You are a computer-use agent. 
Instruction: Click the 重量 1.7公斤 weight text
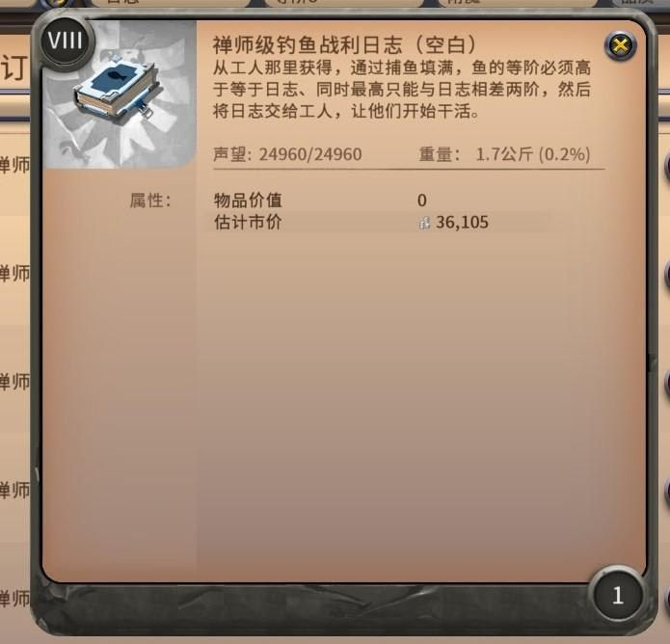click(504, 154)
